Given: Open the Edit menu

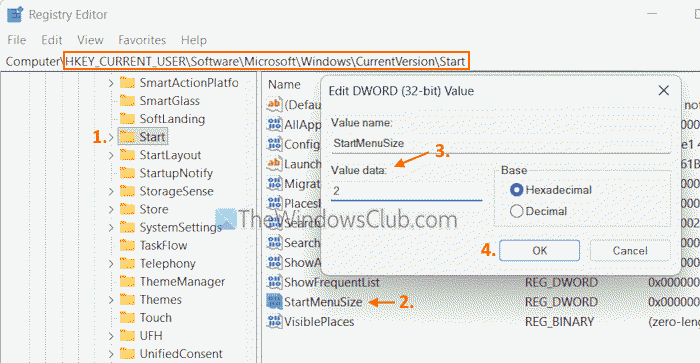Looking at the screenshot, I should 51,40.
